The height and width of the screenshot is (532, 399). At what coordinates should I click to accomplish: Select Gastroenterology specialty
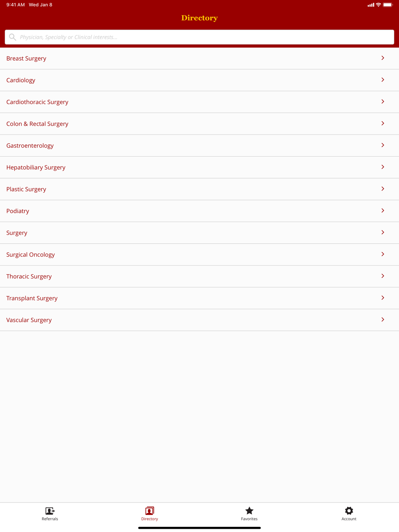[x=199, y=146]
